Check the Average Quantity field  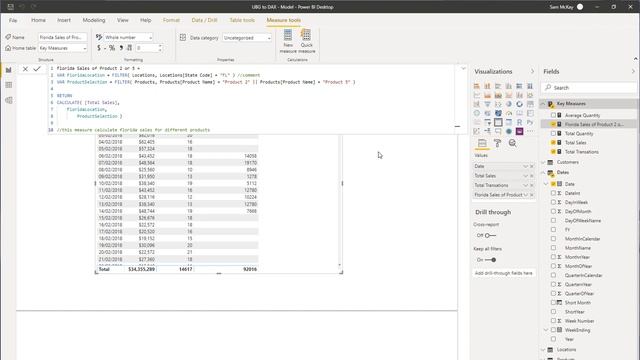click(553, 116)
